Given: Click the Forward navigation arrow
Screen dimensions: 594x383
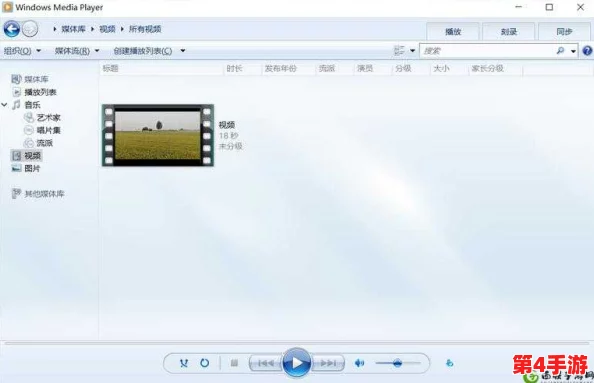Looking at the screenshot, I should pyautogui.click(x=30, y=29).
